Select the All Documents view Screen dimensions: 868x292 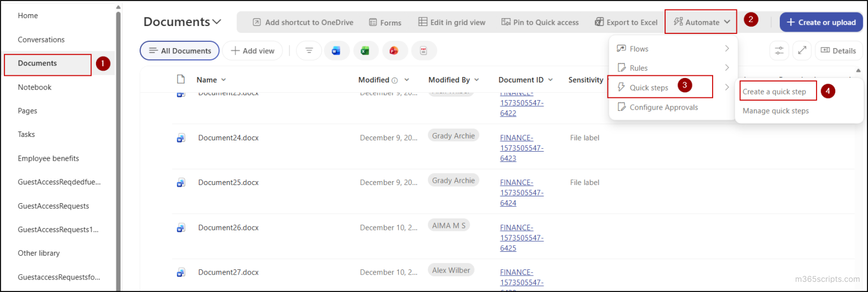[180, 50]
